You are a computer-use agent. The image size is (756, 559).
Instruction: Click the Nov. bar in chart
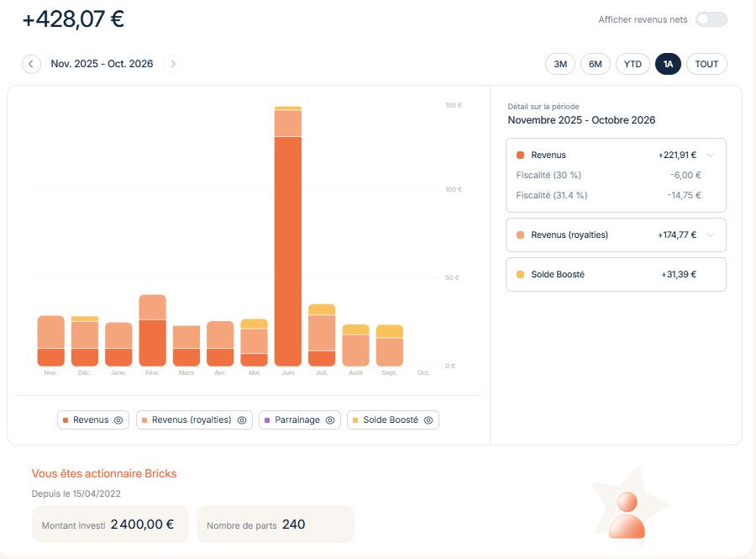point(50,341)
